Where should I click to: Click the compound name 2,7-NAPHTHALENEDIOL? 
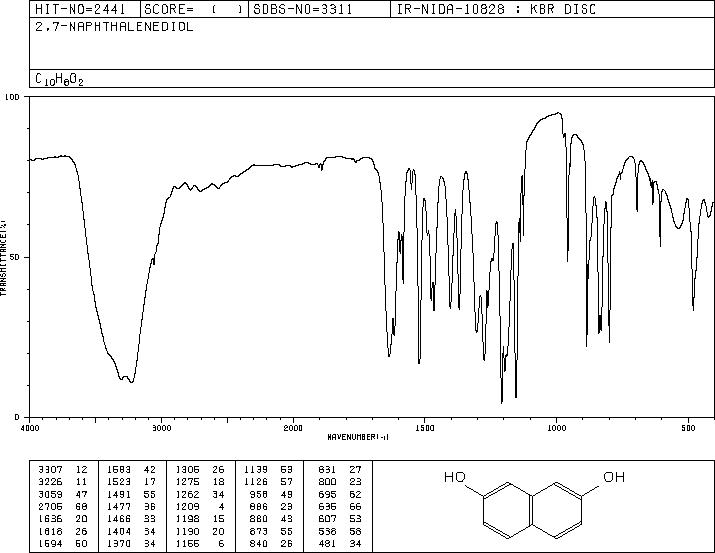pos(114,27)
